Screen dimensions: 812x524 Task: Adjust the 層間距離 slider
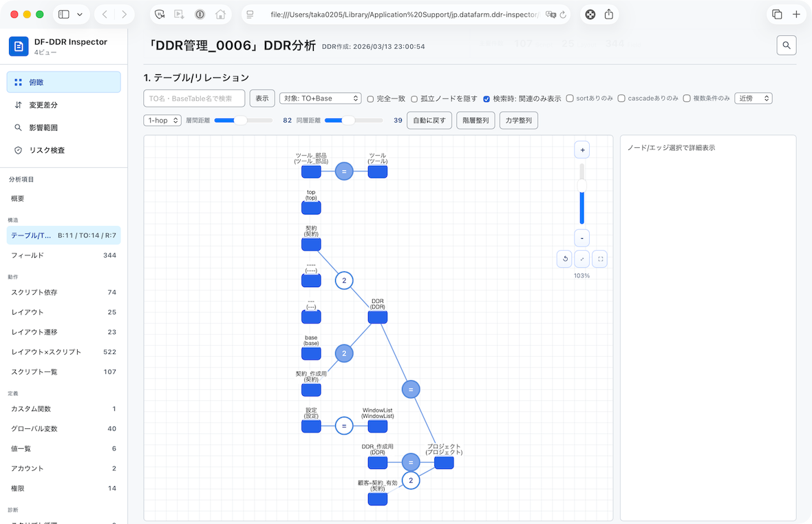[244, 120]
